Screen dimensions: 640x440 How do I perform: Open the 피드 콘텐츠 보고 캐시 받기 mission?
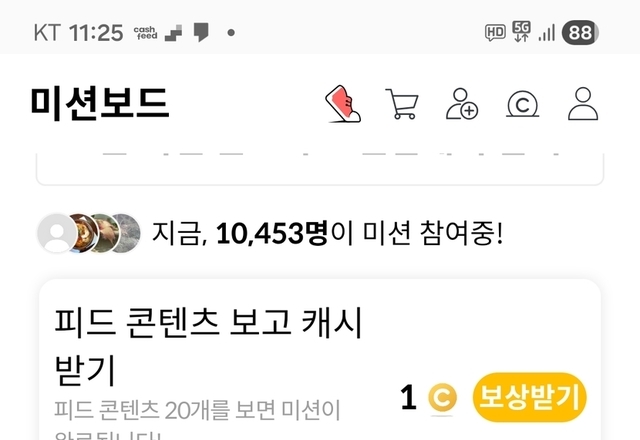point(208,346)
